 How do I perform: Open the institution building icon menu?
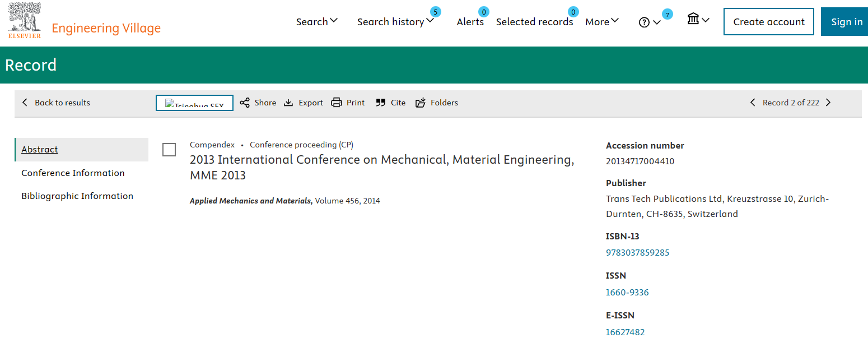pyautogui.click(x=698, y=20)
